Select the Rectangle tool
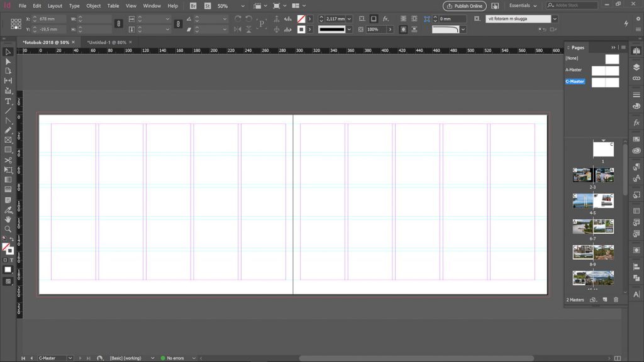This screenshot has width=644, height=362. (8, 150)
